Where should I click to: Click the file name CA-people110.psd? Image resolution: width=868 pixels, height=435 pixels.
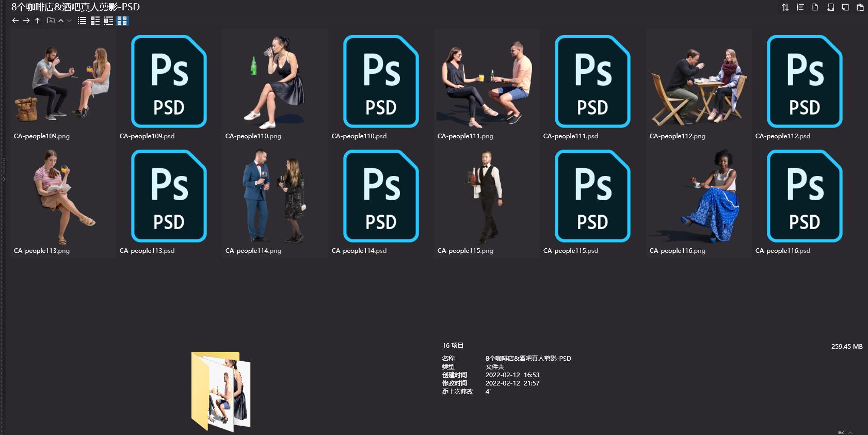coord(359,136)
